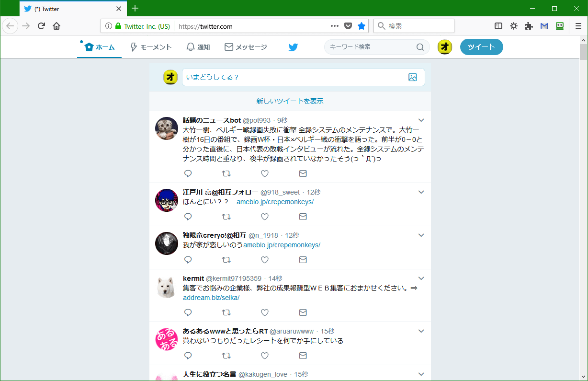The width and height of the screenshot is (588, 381).
Task: Retweet the kermit tweet
Action: click(x=226, y=312)
